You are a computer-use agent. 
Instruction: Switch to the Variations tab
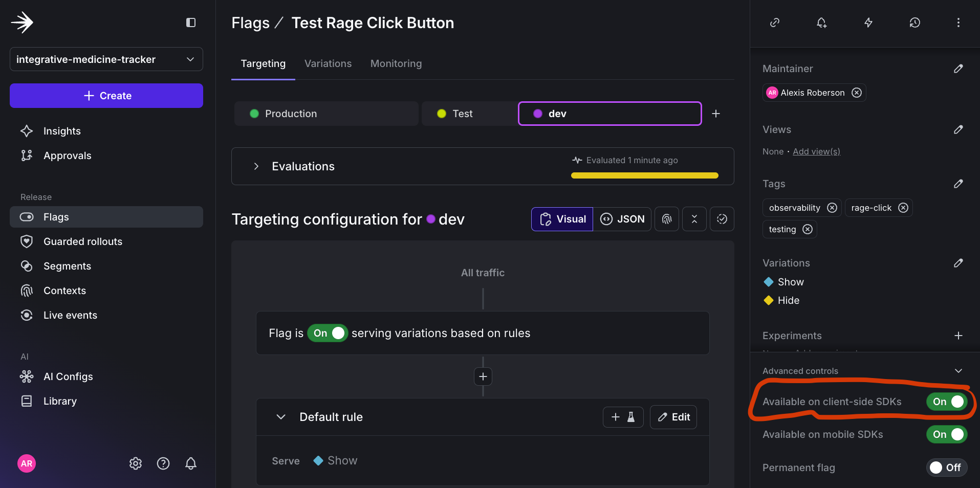point(328,63)
